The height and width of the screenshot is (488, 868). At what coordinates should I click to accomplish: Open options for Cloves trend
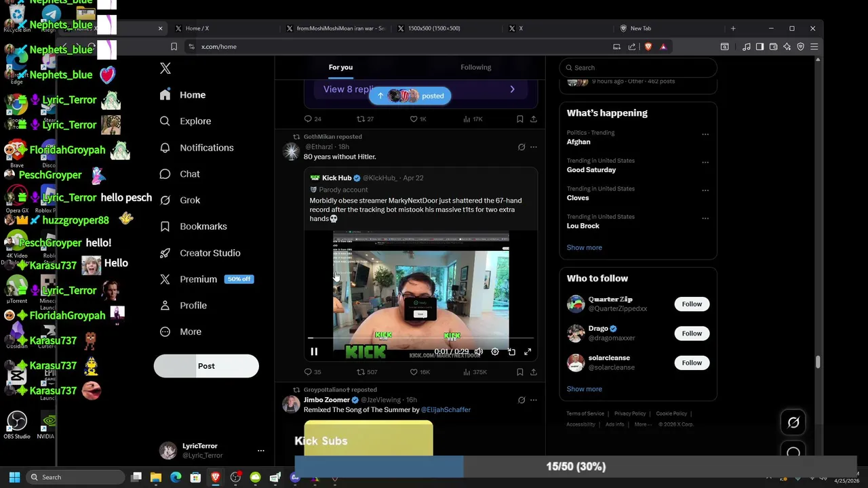[x=705, y=190]
